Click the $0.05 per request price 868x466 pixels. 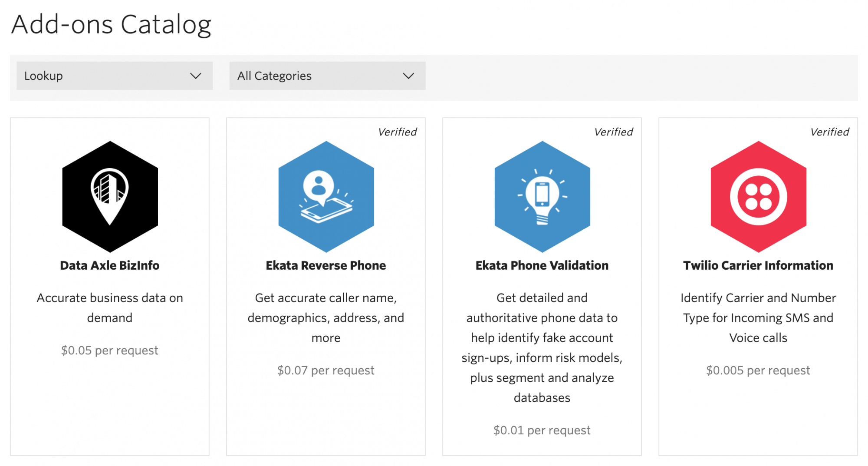(x=110, y=350)
